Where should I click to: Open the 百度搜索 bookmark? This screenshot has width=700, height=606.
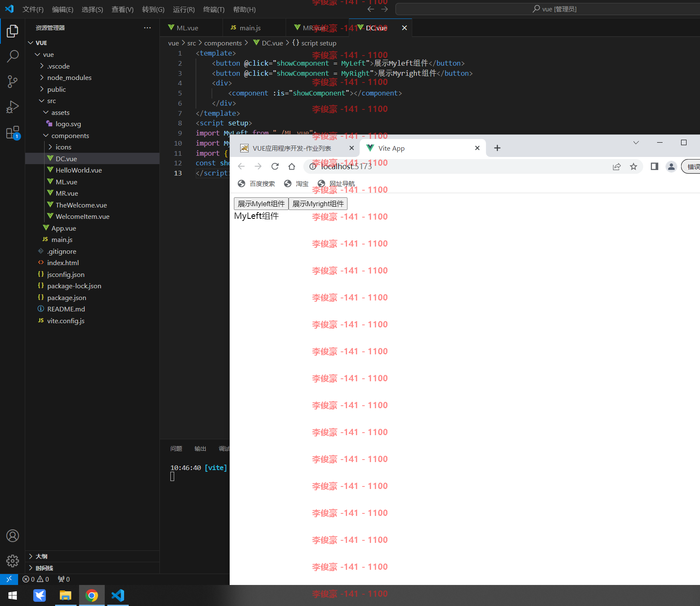[x=256, y=184]
